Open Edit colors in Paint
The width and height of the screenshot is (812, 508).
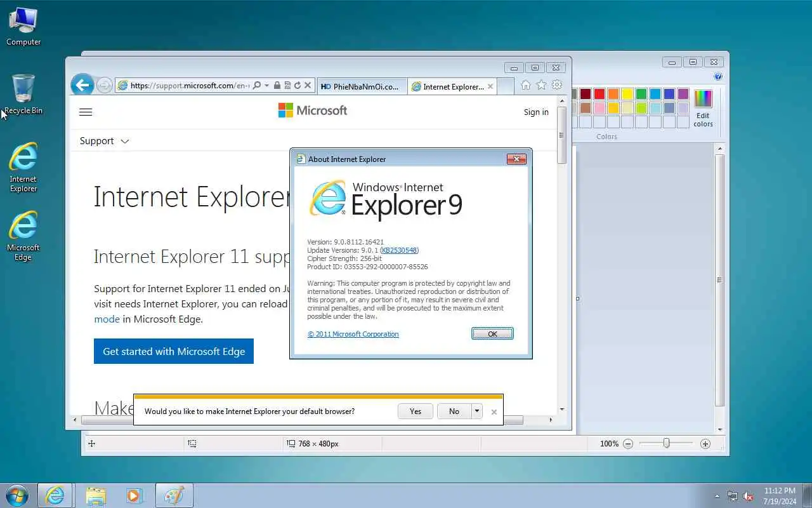[x=703, y=108]
